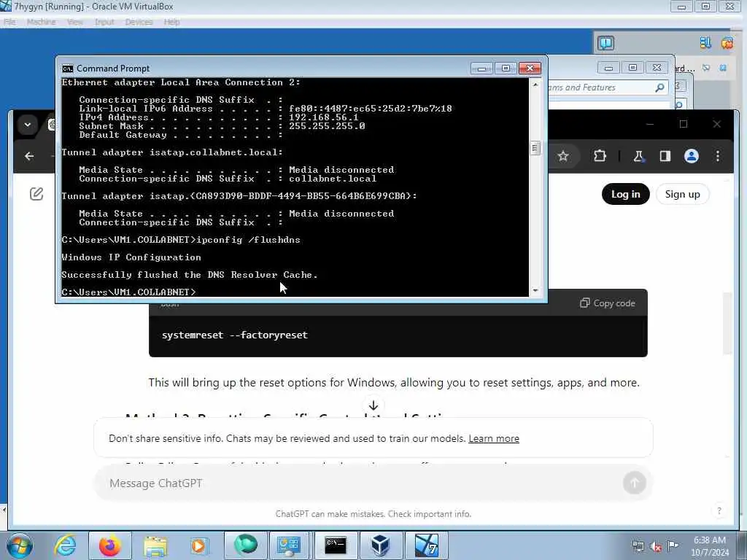Click the Link-local IPv6 Address value

370,109
